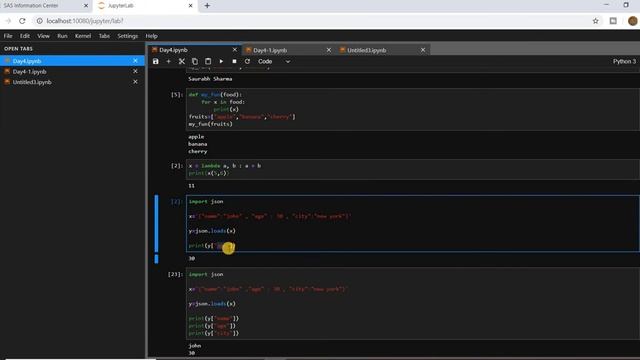Open the Help menu
This screenshot has height=360, width=640.
coord(151,36)
